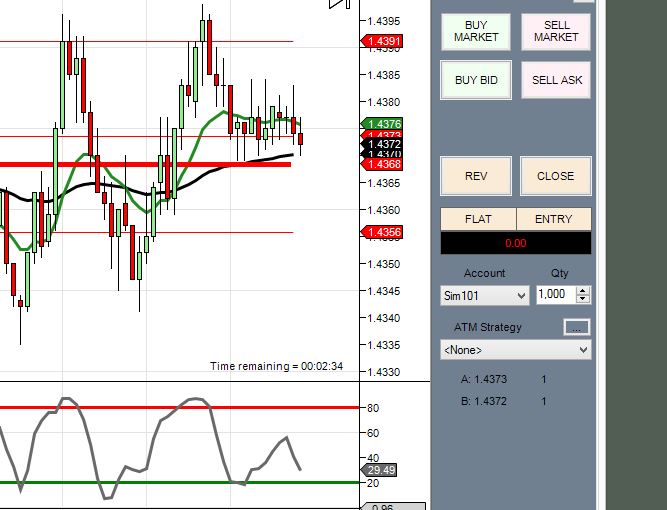667x510 pixels.
Task: Reverse position with REV button
Action: (x=476, y=176)
